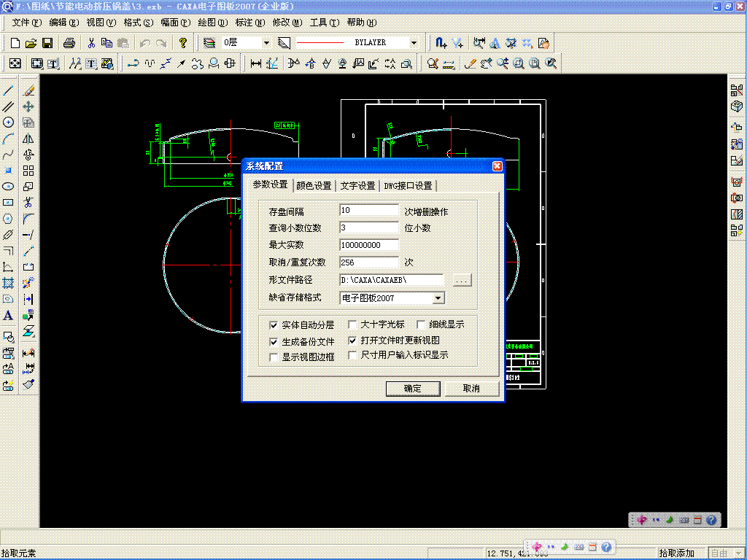Select the Ellipse drawing tool
Viewport: 747px width, 560px height.
click(x=8, y=187)
